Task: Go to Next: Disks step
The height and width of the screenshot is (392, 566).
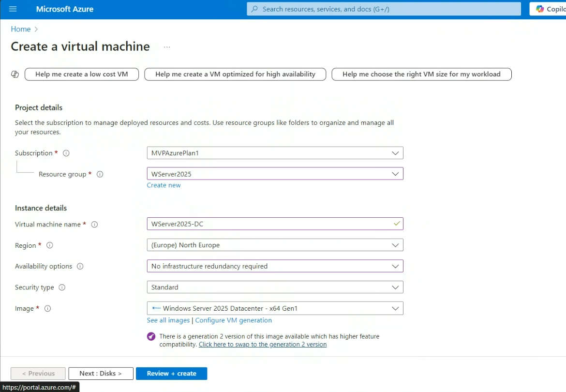Action: 101,374
